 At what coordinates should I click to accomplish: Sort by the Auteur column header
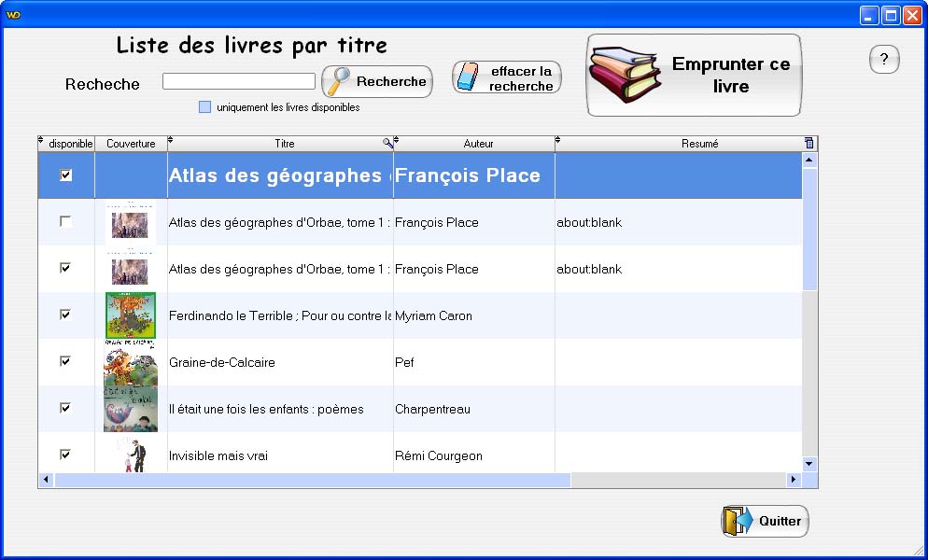pos(478,144)
